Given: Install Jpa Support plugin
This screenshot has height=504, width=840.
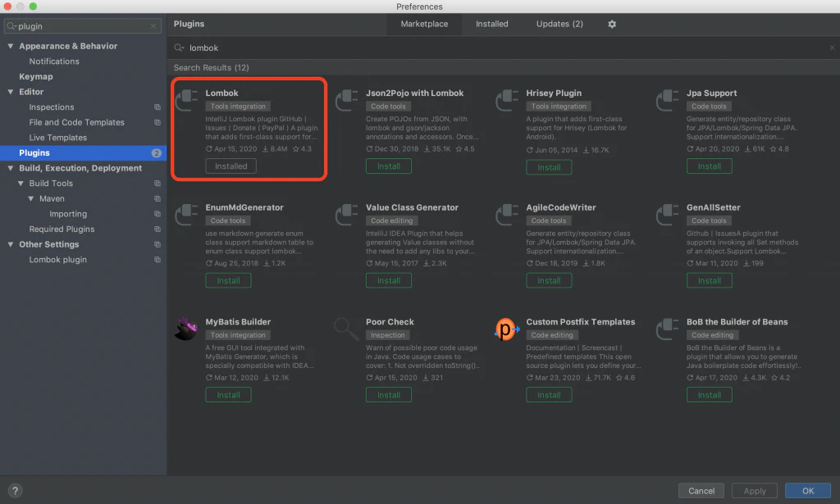Looking at the screenshot, I should (x=710, y=166).
